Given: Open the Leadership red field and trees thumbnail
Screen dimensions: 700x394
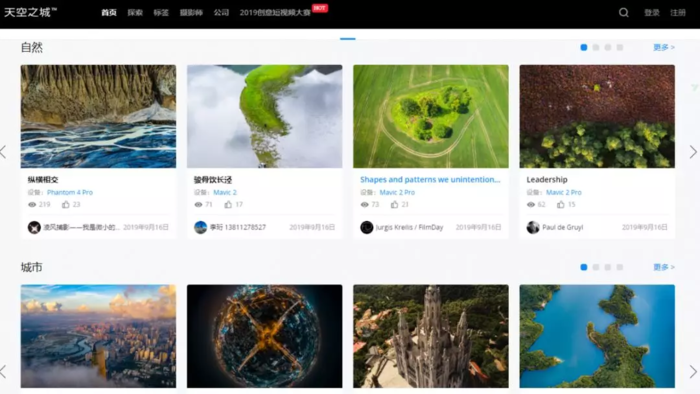Looking at the screenshot, I should [x=597, y=116].
